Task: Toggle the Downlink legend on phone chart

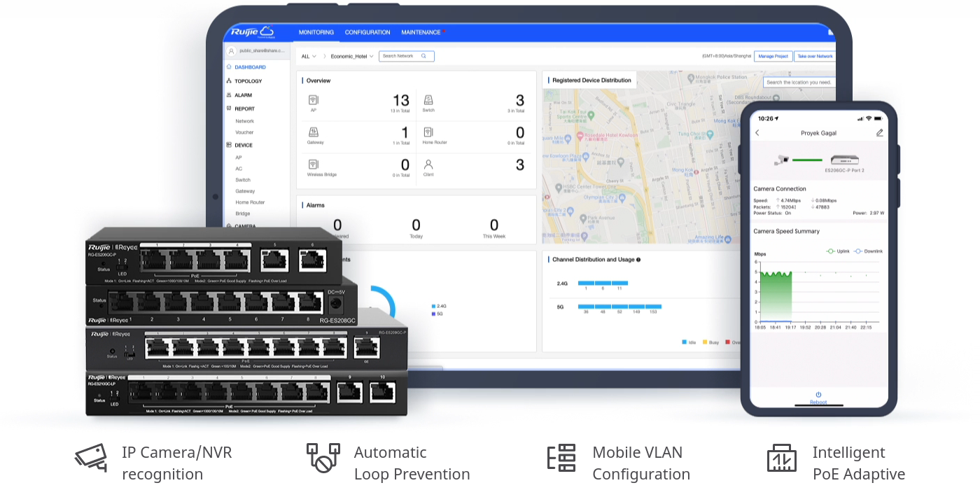Action: [868, 251]
